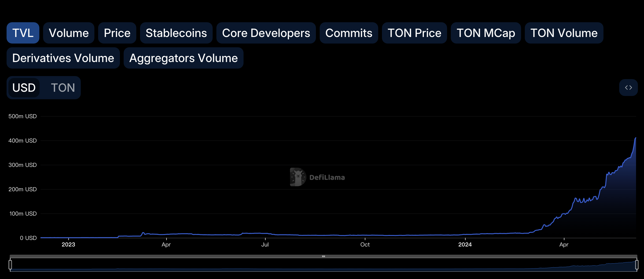Click Aggregators Volume button
644x279 pixels.
pos(184,57)
